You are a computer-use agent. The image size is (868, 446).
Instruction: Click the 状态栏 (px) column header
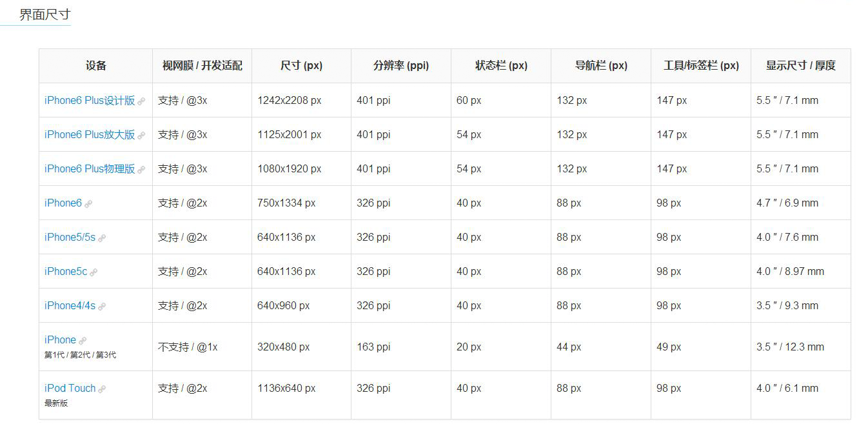(x=501, y=66)
